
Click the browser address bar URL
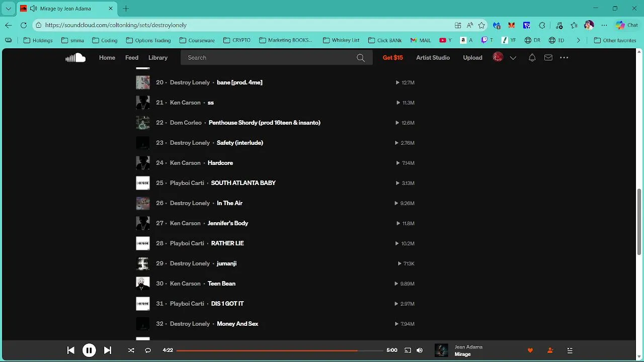click(x=116, y=25)
